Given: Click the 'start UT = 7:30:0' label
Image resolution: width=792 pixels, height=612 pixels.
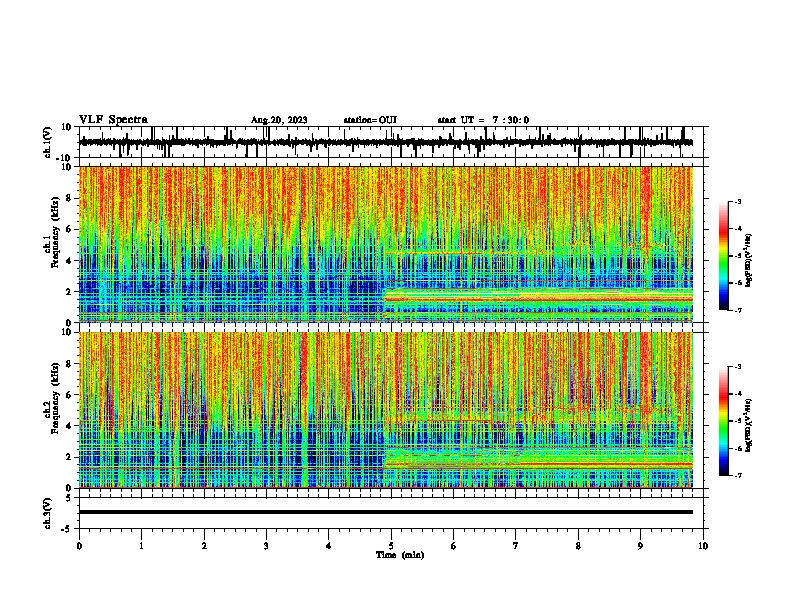Looking at the screenshot, I should click(x=483, y=120).
